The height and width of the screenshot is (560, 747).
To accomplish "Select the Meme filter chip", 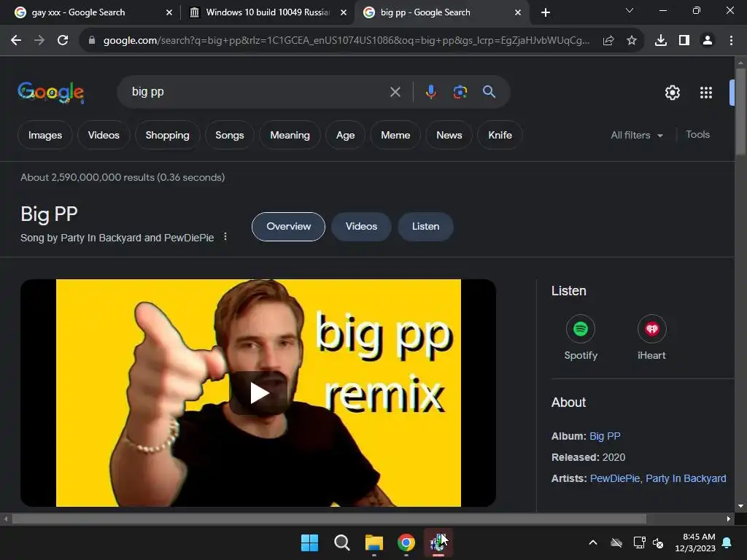I will point(395,135).
